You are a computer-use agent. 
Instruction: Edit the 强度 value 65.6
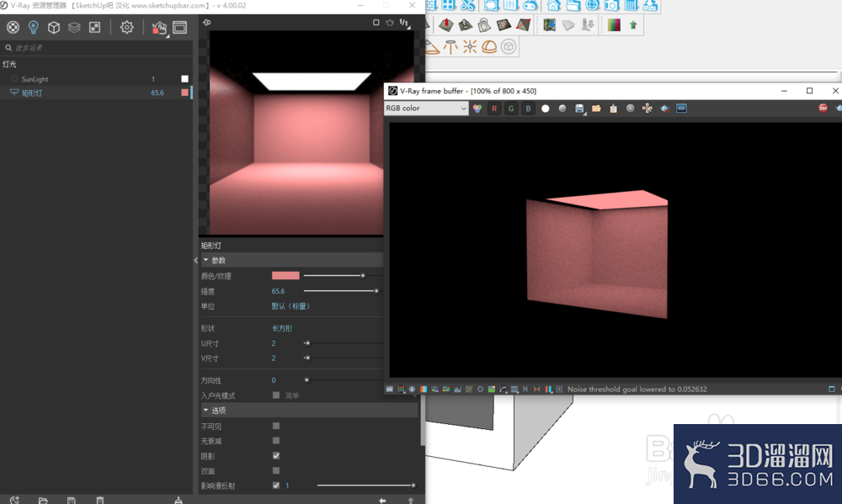click(278, 291)
